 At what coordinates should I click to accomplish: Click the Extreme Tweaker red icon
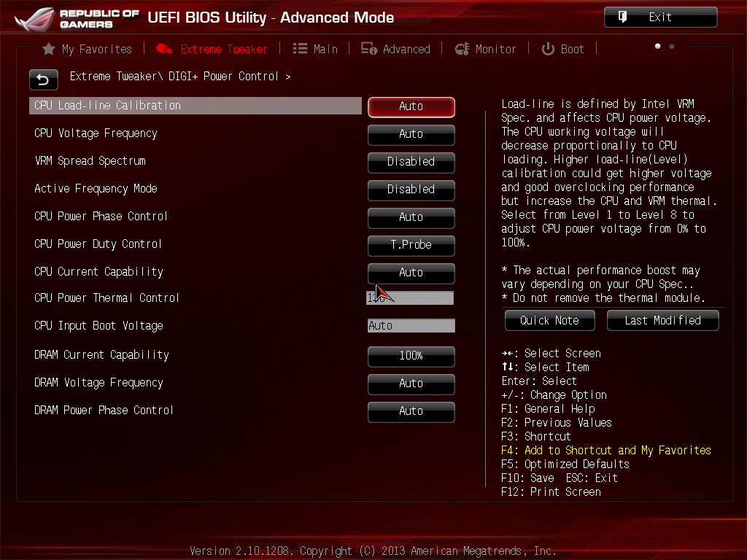pos(164,49)
